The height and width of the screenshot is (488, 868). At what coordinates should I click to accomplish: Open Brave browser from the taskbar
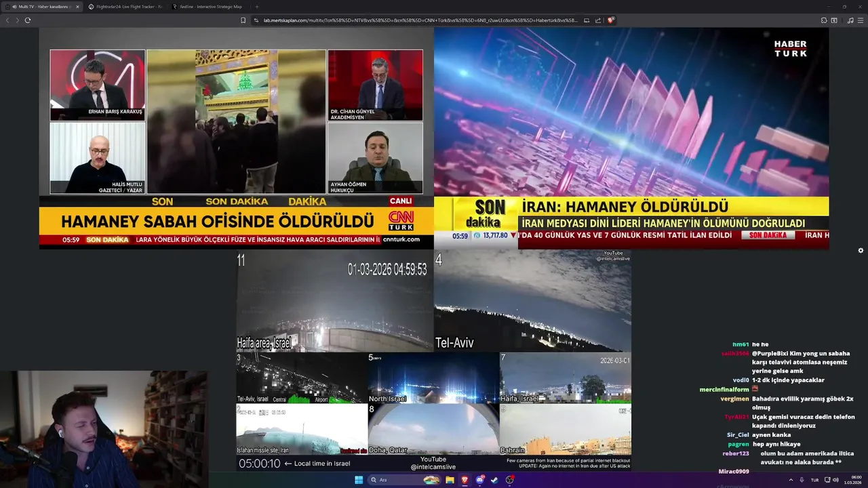[465, 480]
